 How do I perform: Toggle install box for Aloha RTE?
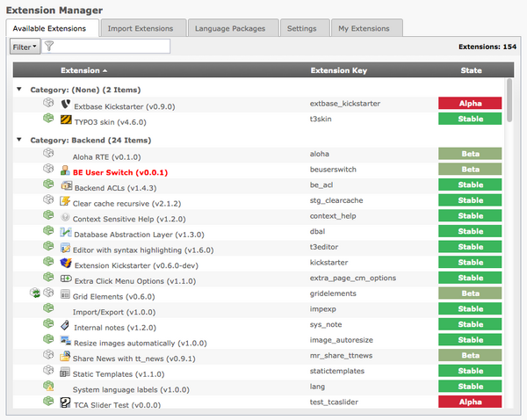coord(49,154)
